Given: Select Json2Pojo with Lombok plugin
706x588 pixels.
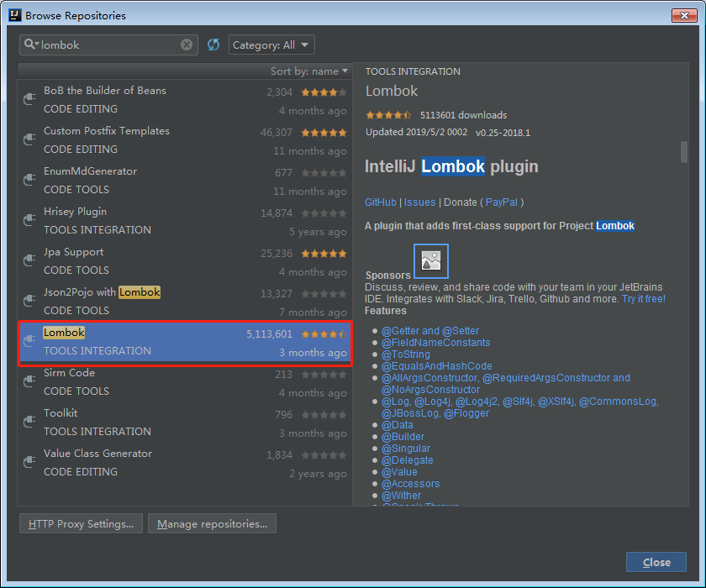Looking at the screenshot, I should click(x=185, y=301).
